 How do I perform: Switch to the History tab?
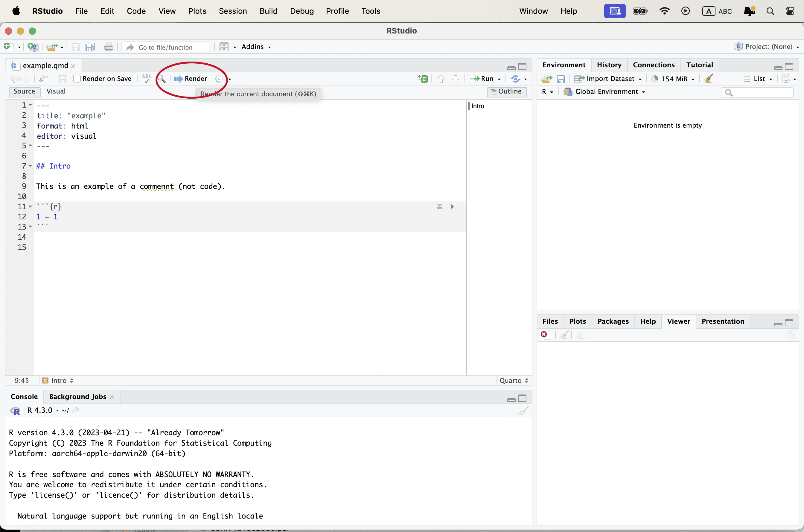(x=609, y=65)
